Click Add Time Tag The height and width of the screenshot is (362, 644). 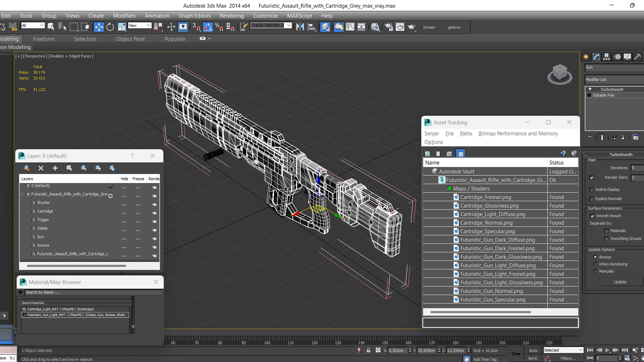[485, 359]
